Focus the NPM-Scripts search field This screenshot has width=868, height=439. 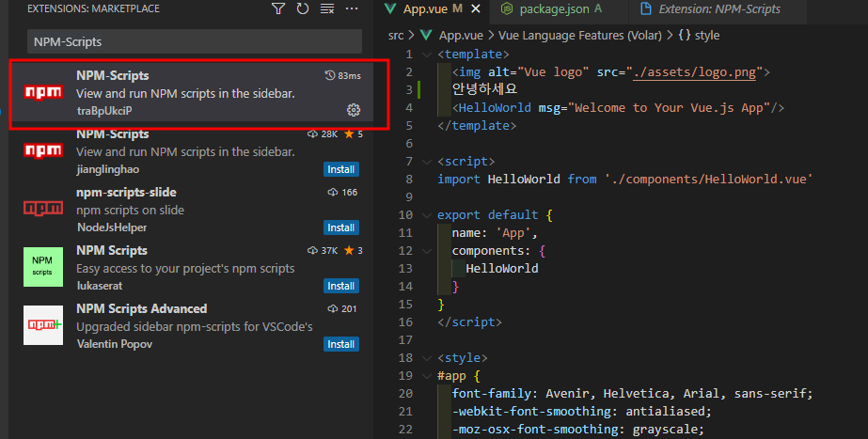[x=195, y=41]
